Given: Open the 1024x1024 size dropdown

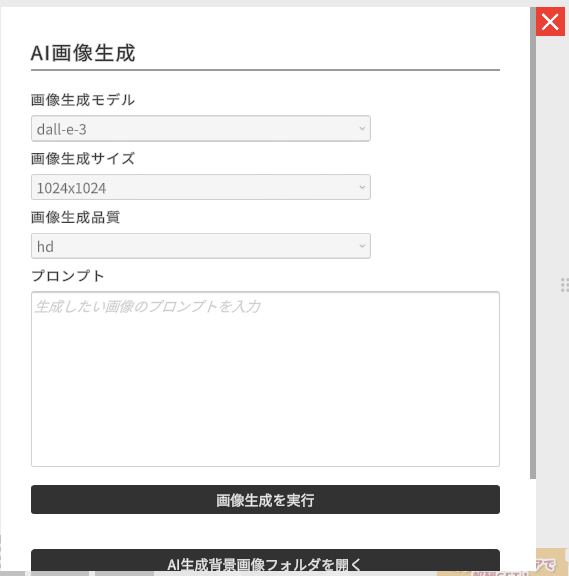Looking at the screenshot, I should [201, 187].
